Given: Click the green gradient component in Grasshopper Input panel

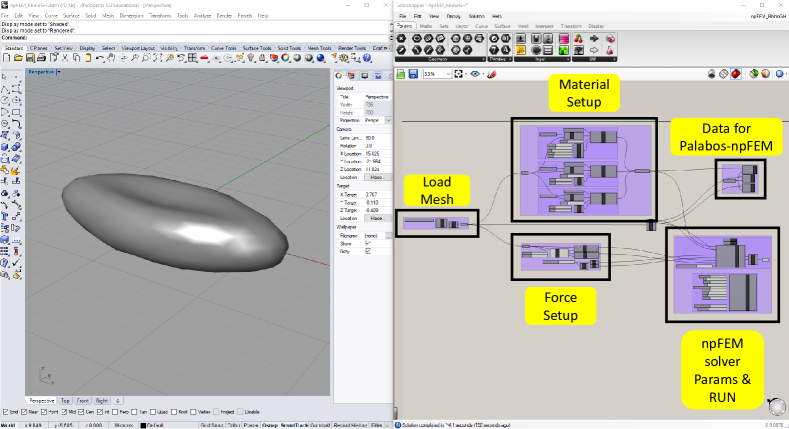Looking at the screenshot, I should pos(564,50).
